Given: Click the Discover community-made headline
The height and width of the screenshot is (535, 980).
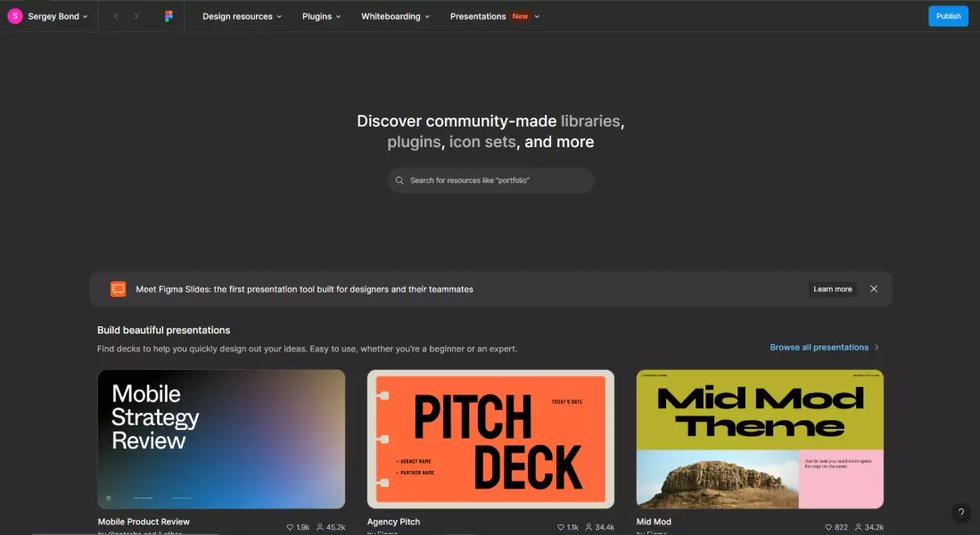Looking at the screenshot, I should pos(490,131).
